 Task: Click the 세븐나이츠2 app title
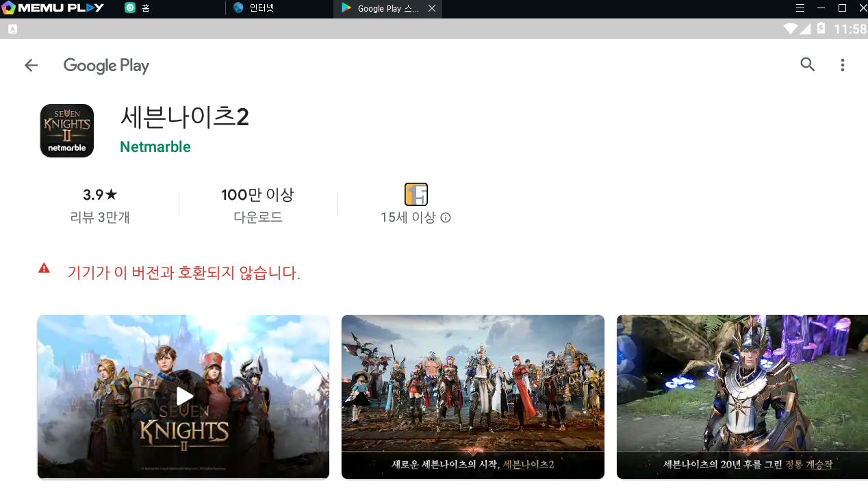pos(185,117)
